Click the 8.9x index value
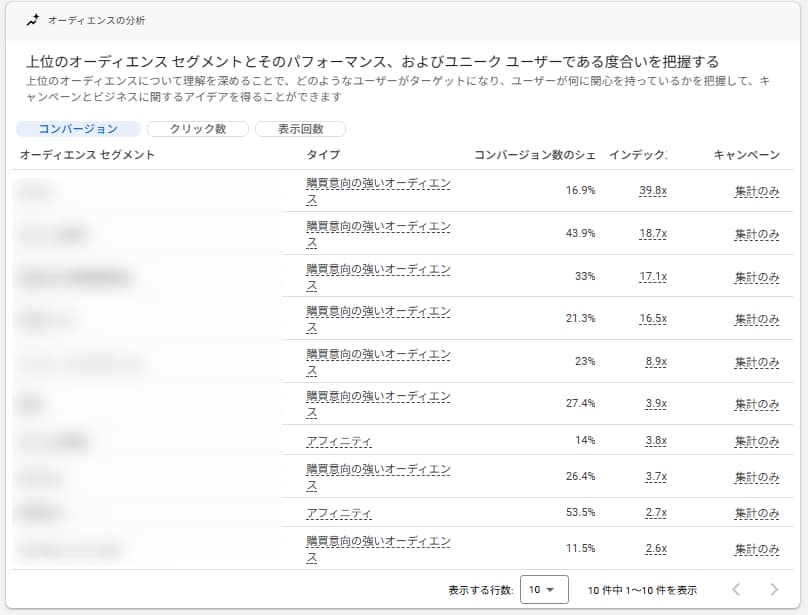 pyautogui.click(x=656, y=361)
